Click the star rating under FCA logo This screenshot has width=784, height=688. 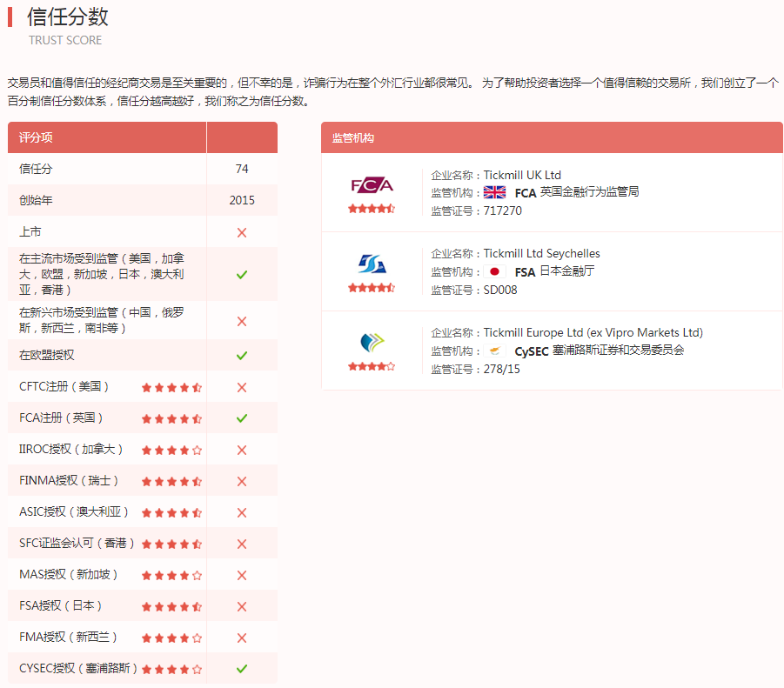pos(372,209)
